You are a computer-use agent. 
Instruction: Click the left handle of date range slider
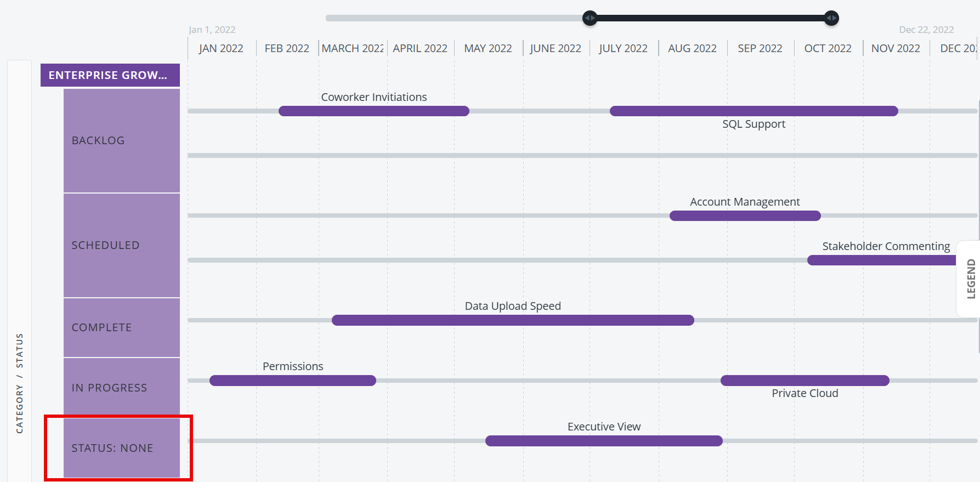pyautogui.click(x=590, y=18)
